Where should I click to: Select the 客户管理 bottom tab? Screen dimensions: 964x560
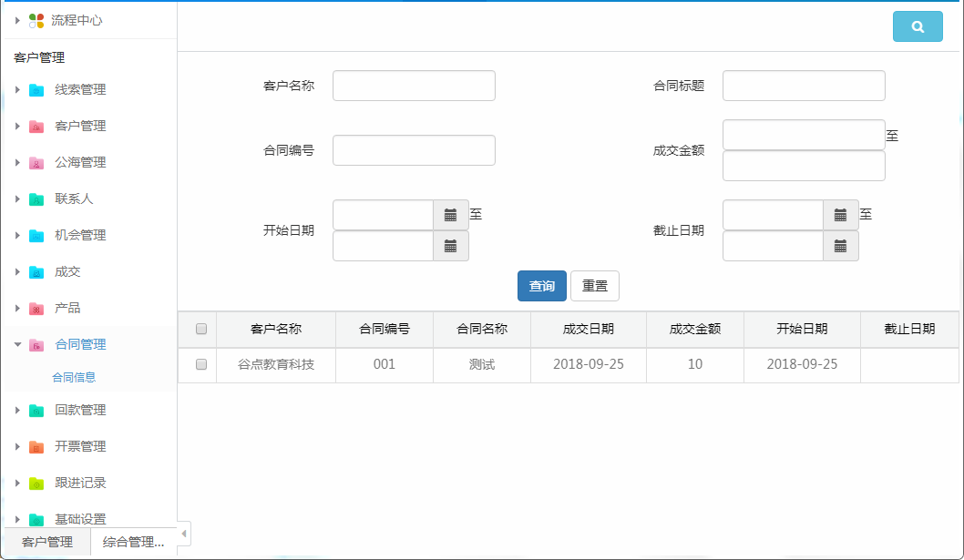point(47,542)
